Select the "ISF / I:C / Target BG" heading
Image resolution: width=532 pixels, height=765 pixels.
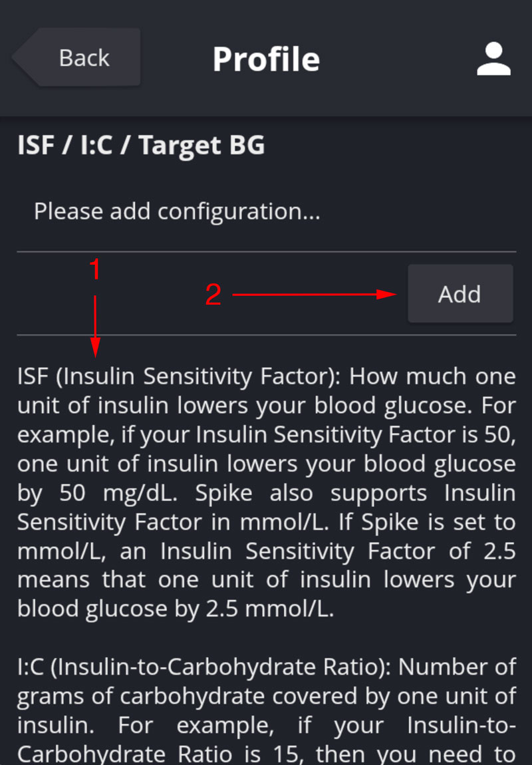tap(141, 145)
